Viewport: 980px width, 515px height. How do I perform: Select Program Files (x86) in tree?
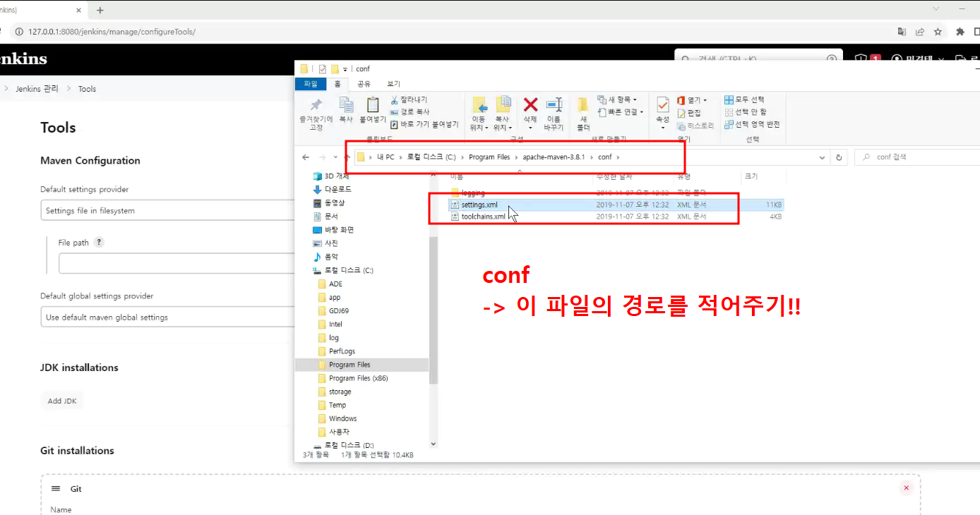[x=358, y=378]
